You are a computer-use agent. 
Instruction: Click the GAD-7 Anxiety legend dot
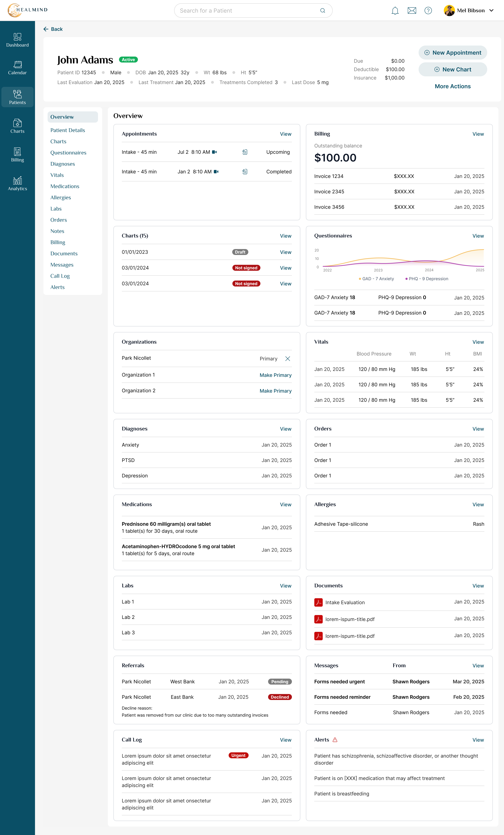(x=360, y=279)
